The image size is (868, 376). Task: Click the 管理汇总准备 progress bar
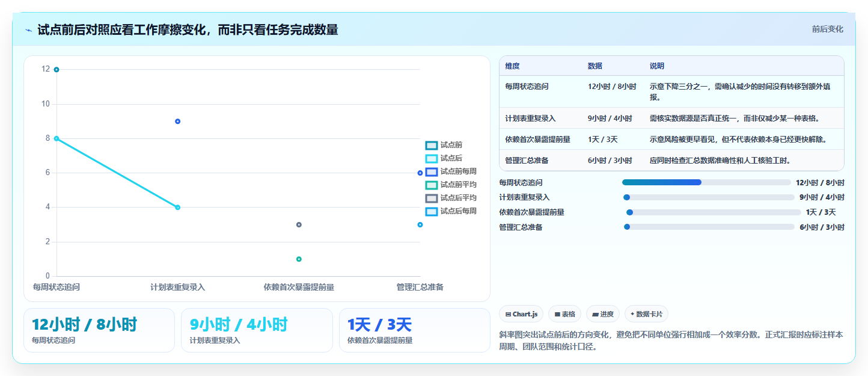[709, 227]
